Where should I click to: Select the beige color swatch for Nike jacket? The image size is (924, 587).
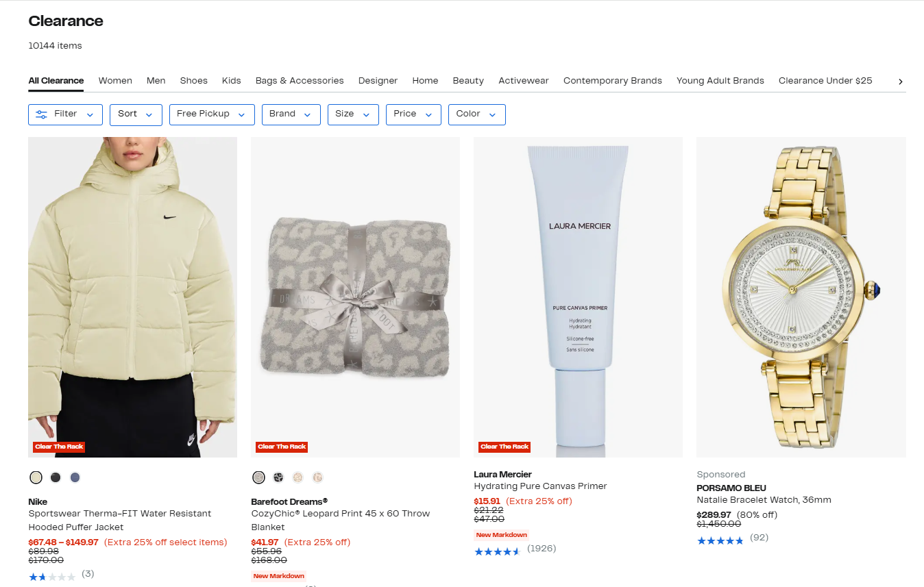click(36, 477)
